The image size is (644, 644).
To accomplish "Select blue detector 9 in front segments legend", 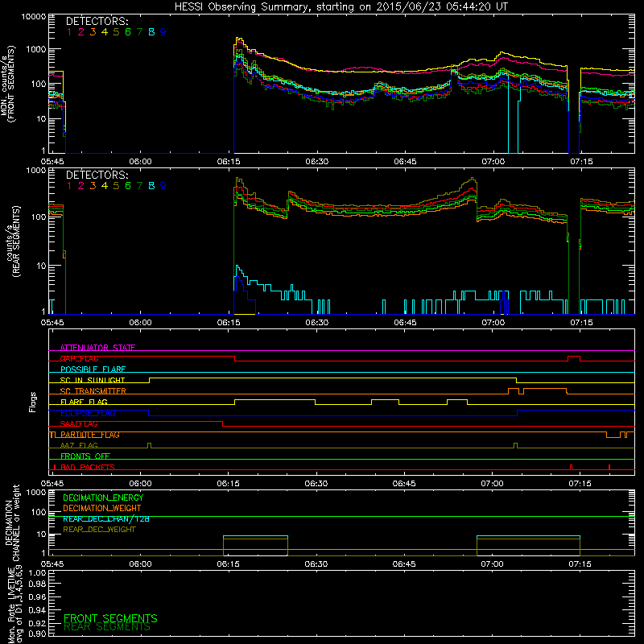I will click(x=163, y=31).
